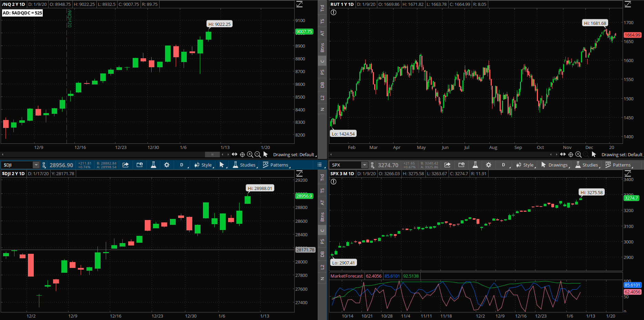Toggle the L2 side panel on /NQ chart
Image resolution: width=644 pixels, height=320 pixels.
pyautogui.click(x=322, y=98)
